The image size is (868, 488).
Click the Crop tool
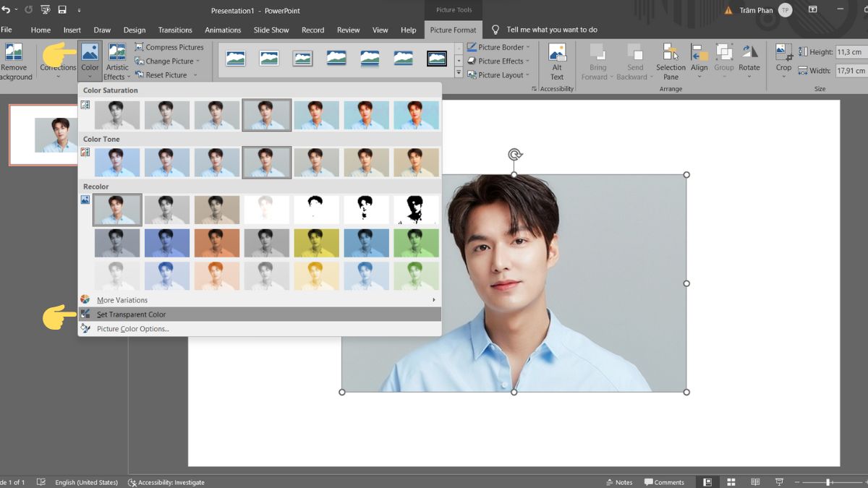[x=783, y=61]
